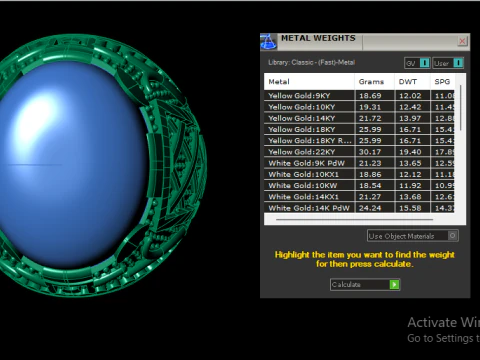Click the 21.27 grams value
The height and width of the screenshot is (360, 480).
pos(370,197)
